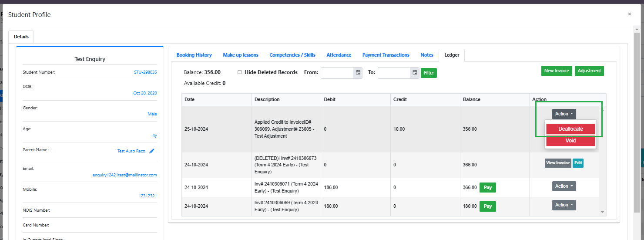644x240 pixels.
Task: Click the Gender value Male
Action: click(152, 114)
